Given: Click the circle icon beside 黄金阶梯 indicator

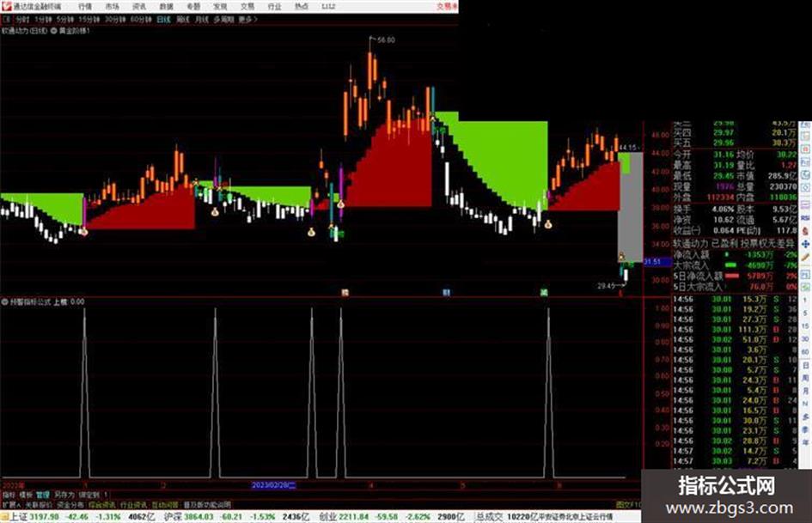Looking at the screenshot, I should 54,31.
